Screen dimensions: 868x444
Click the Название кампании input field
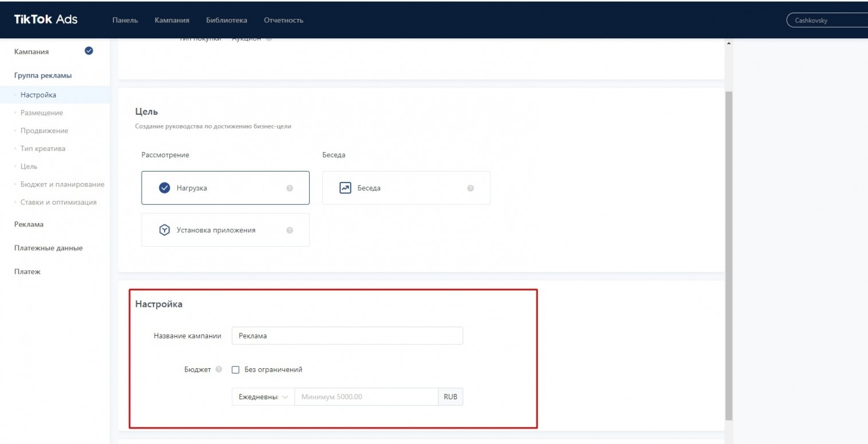[x=347, y=336]
